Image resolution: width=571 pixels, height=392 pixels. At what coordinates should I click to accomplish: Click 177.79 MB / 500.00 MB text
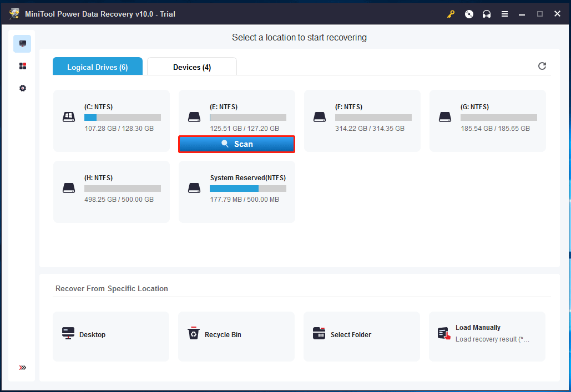tap(244, 200)
